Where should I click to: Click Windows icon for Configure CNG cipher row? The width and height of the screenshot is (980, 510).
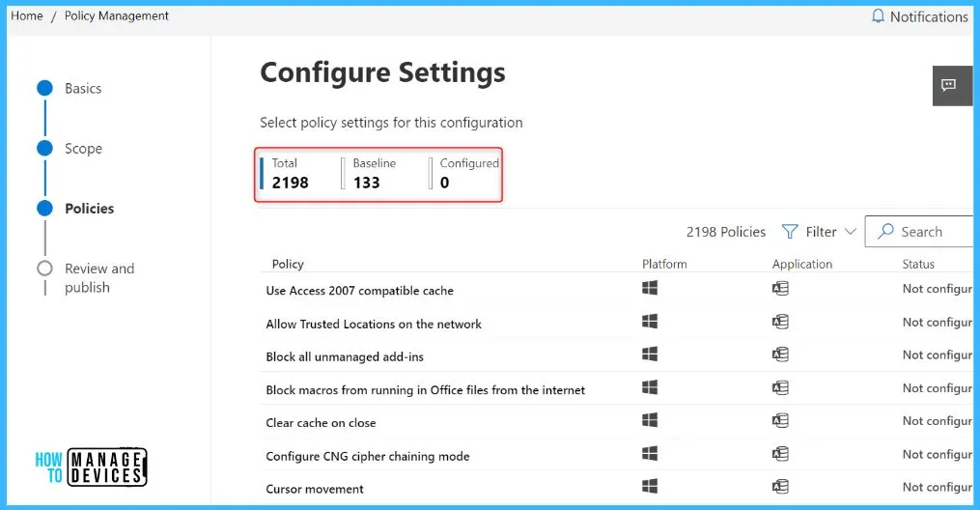click(x=650, y=454)
